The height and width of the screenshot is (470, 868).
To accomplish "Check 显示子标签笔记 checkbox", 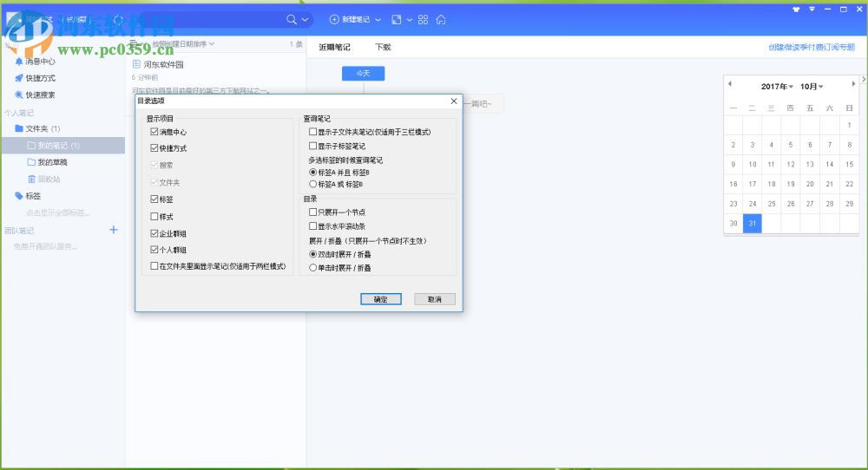I will 312,146.
